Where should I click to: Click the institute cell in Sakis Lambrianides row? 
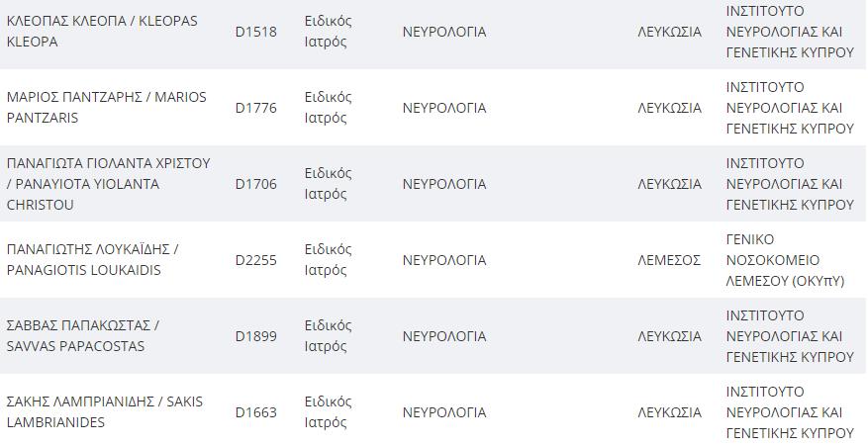pyautogui.click(x=790, y=412)
